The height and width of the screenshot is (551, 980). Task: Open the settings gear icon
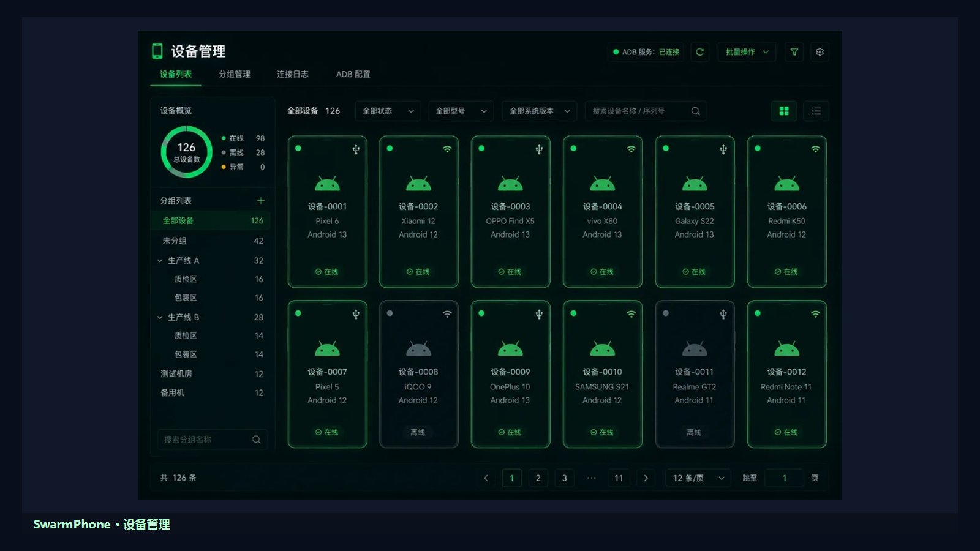(820, 52)
